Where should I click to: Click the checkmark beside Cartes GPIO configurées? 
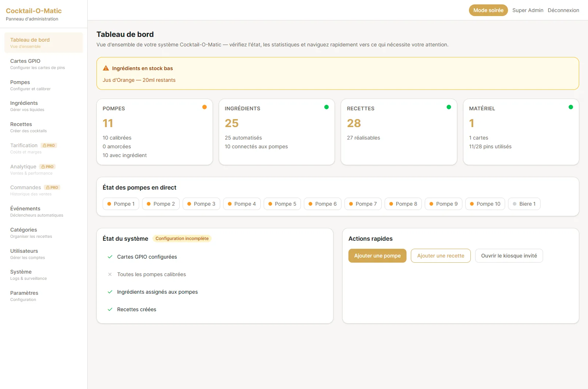coord(110,257)
